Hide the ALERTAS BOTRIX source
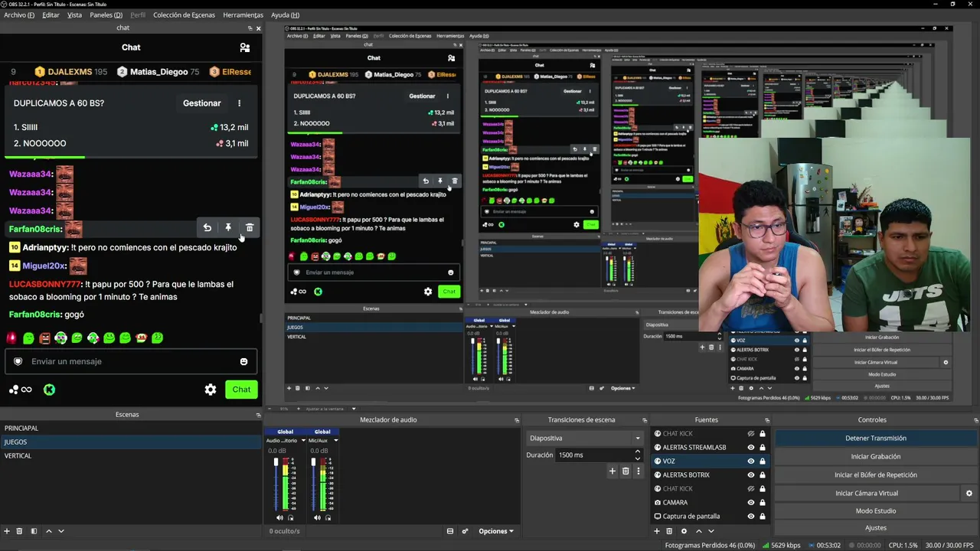The width and height of the screenshot is (980, 551). (751, 475)
